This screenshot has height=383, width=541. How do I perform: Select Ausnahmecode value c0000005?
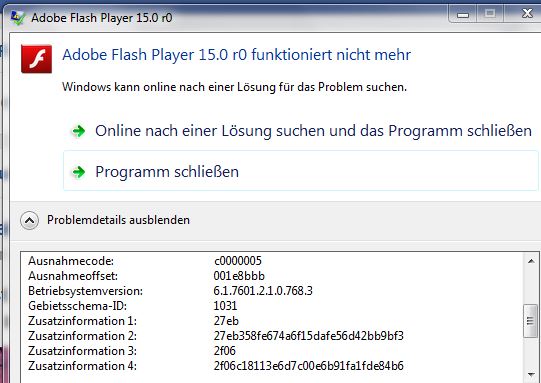click(x=237, y=261)
